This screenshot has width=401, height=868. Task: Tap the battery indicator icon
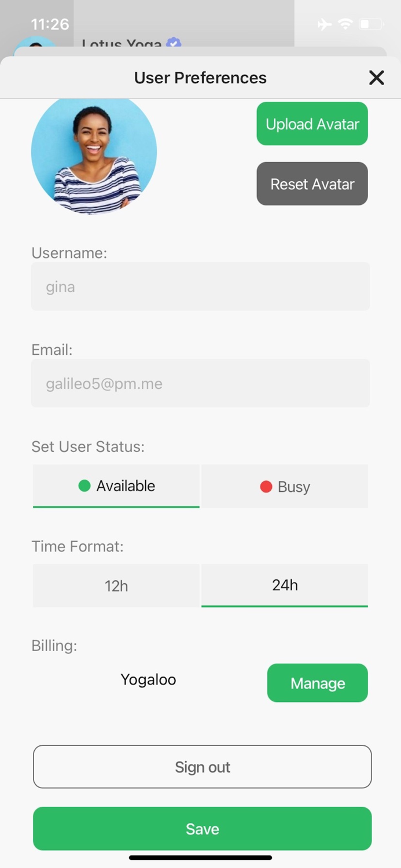pos(371,24)
